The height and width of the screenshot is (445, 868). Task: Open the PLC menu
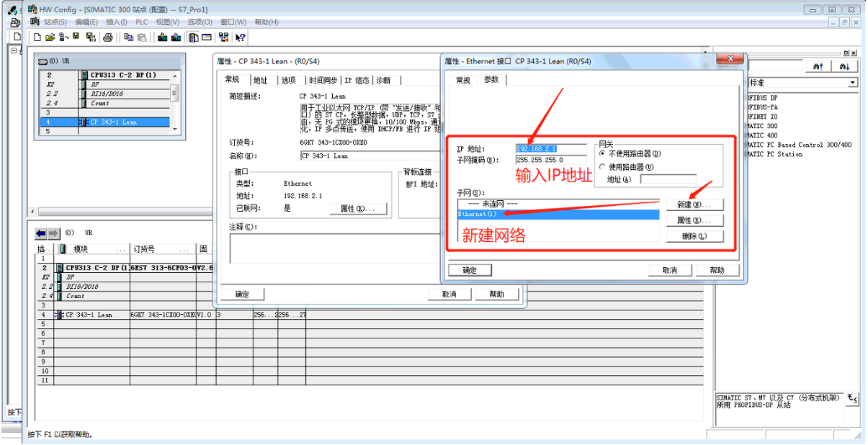[142, 22]
